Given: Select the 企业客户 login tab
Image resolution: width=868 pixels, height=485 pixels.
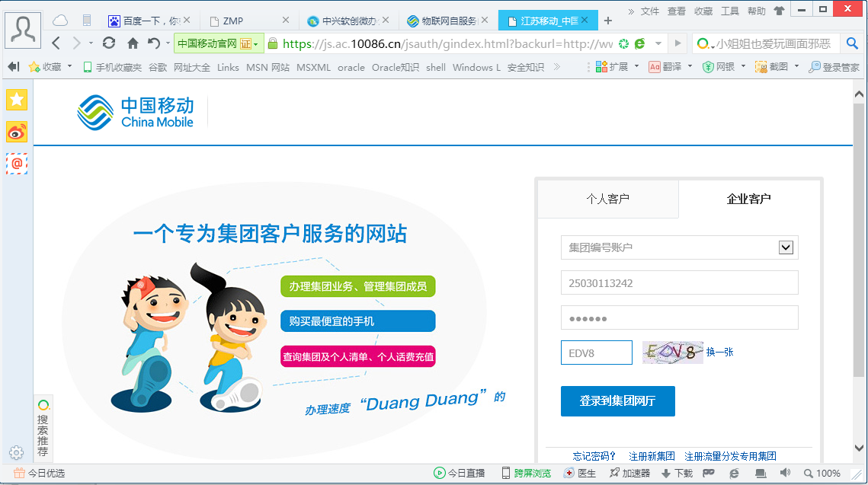Looking at the screenshot, I should point(749,199).
